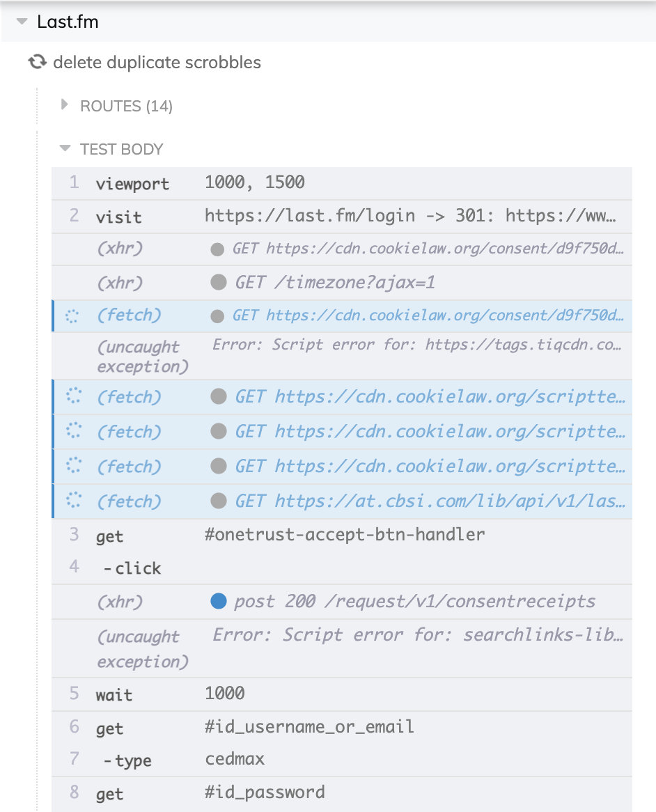The width and height of the screenshot is (656, 812).
Task: Click the gray dot on at.cbsi.com fetch row
Action: [x=219, y=501]
